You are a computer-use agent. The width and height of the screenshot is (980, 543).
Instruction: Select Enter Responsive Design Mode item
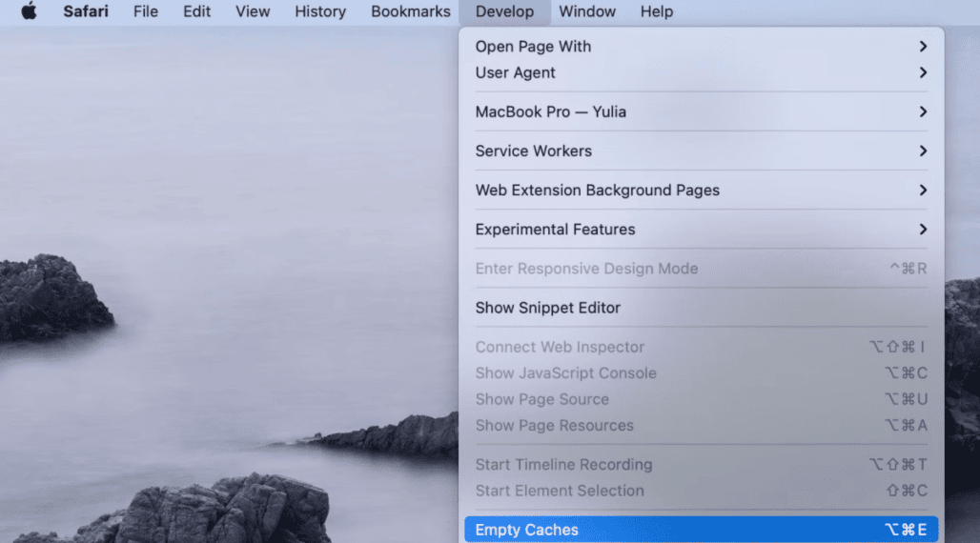click(x=701, y=268)
